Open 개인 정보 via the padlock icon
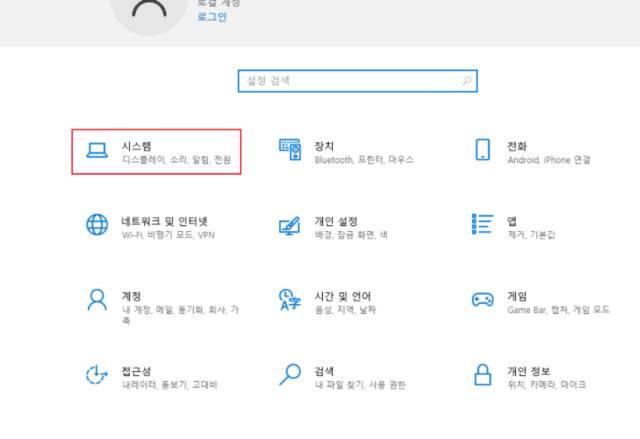 (483, 375)
